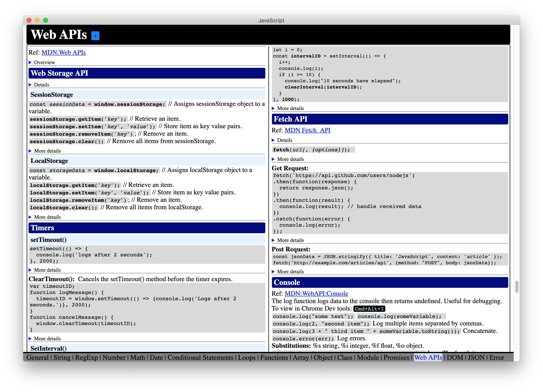The width and height of the screenshot is (543, 392).
Task: Switch to the Number tab
Action: pos(114,357)
